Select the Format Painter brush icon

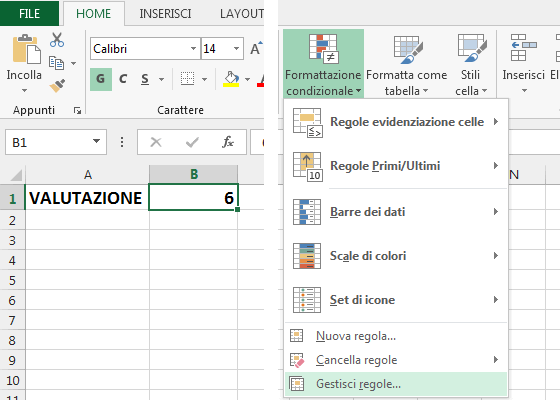(x=57, y=86)
